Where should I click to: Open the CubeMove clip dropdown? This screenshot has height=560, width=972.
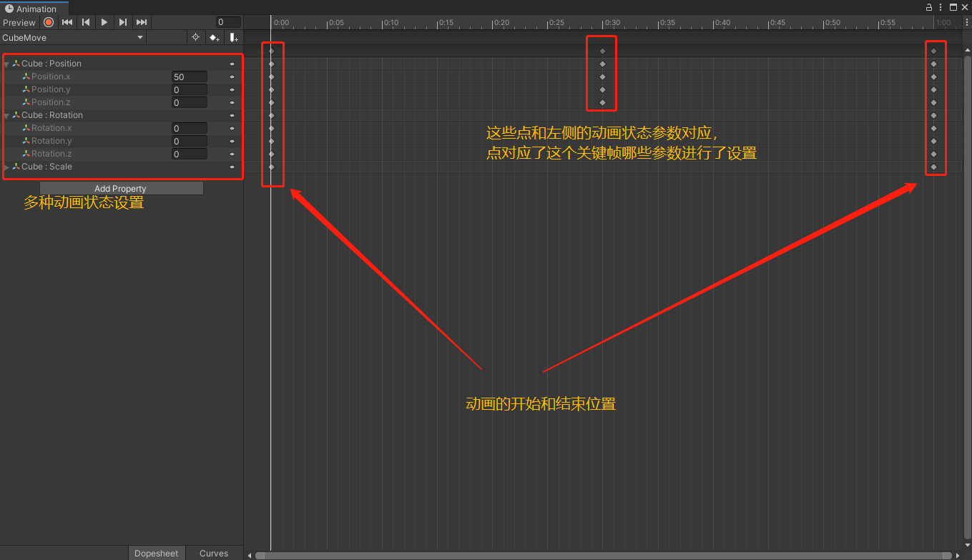point(73,37)
